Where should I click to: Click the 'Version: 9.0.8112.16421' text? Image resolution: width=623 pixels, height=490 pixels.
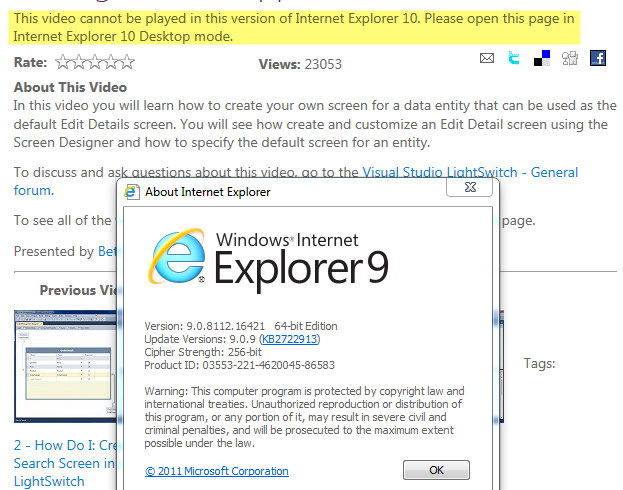(x=204, y=326)
